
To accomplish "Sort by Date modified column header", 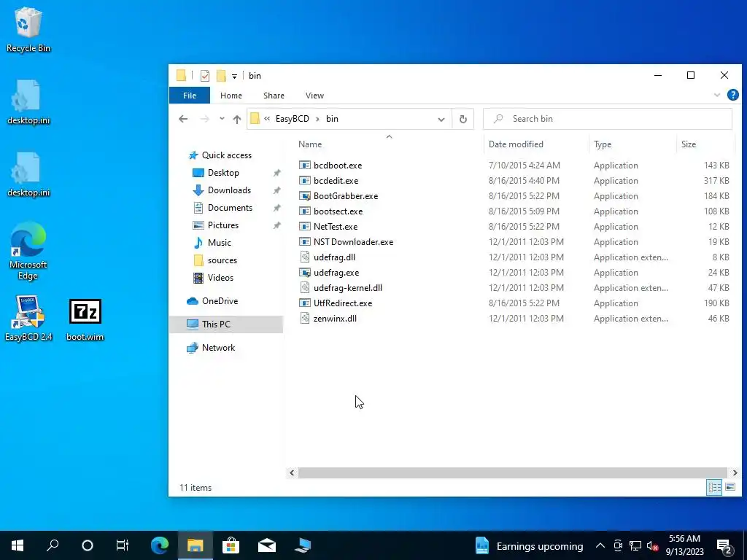I will point(536,144).
